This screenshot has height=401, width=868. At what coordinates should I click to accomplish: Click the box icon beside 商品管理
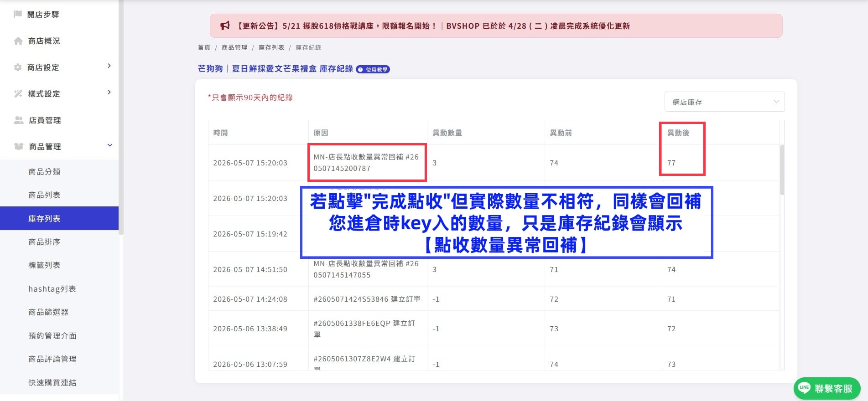[x=19, y=147]
